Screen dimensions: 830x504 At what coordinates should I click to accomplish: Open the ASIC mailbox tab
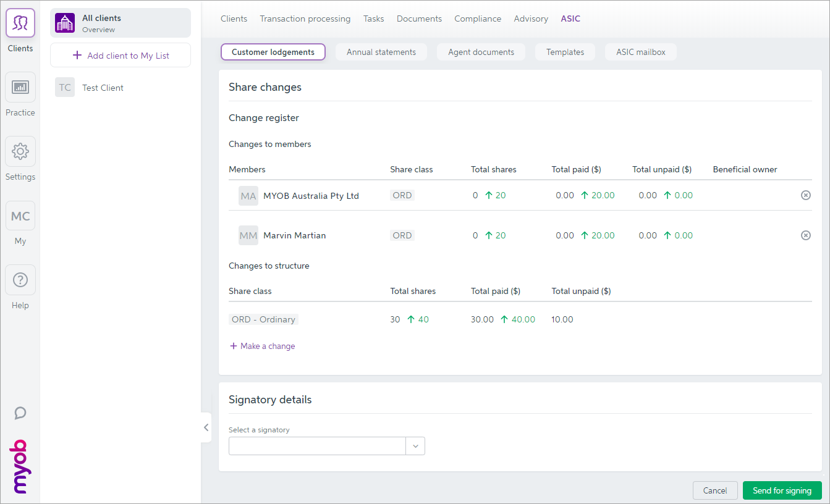tap(641, 52)
